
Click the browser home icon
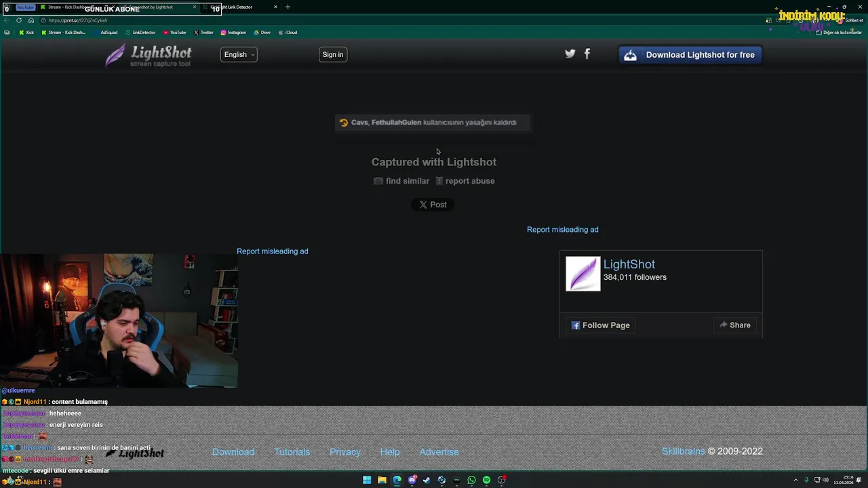31,20
